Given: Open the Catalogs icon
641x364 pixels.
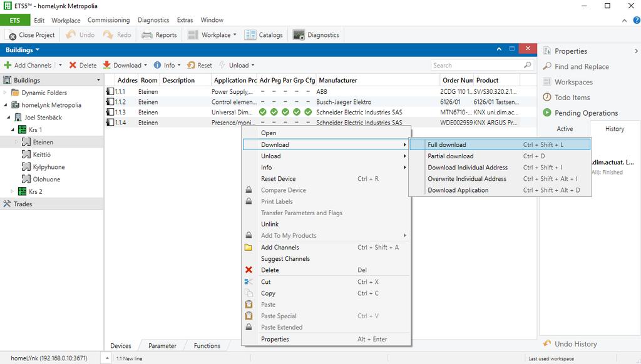Looking at the screenshot, I should [250, 35].
